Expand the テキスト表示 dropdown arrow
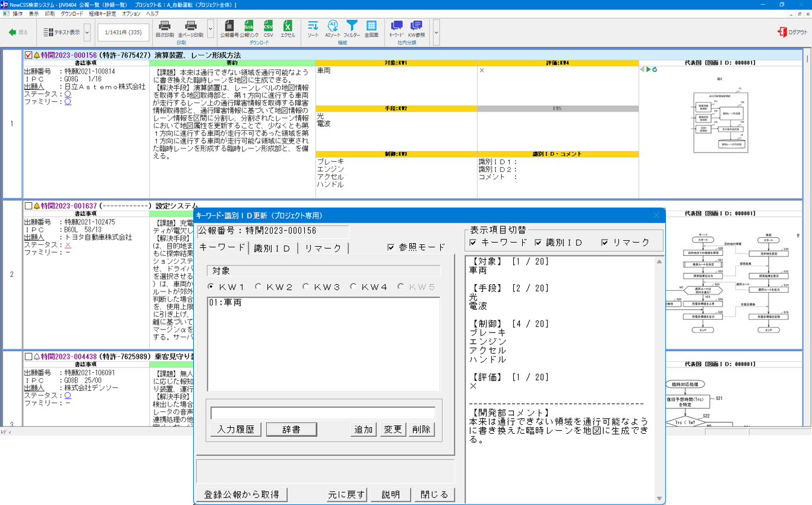Screen dimensions: 812x505 pos(87,32)
